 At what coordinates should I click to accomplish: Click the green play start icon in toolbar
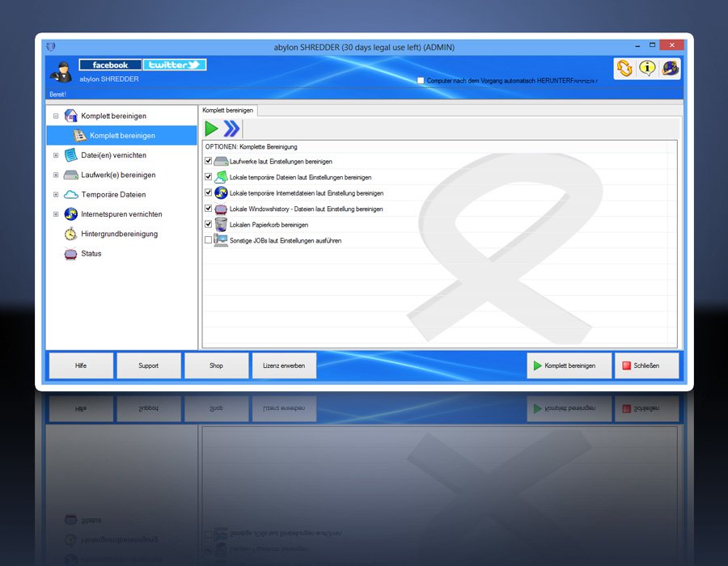[211, 129]
